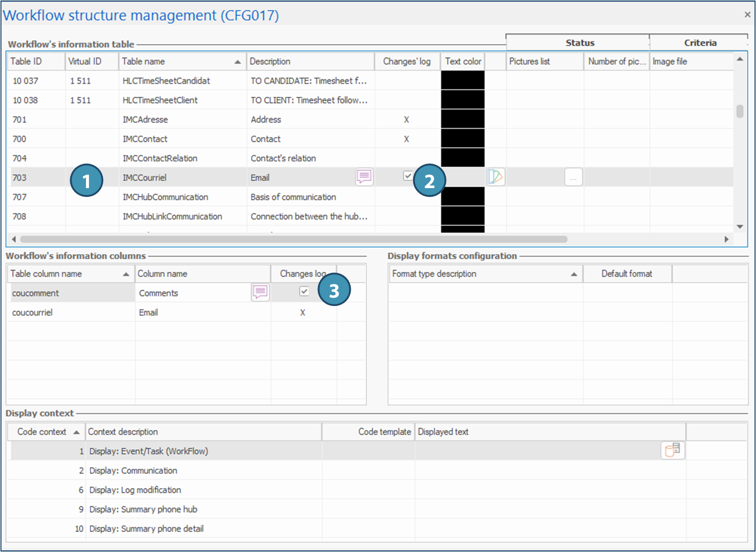The width and height of the screenshot is (756, 552).
Task: Close the Workflow structure management window
Action: [x=747, y=15]
